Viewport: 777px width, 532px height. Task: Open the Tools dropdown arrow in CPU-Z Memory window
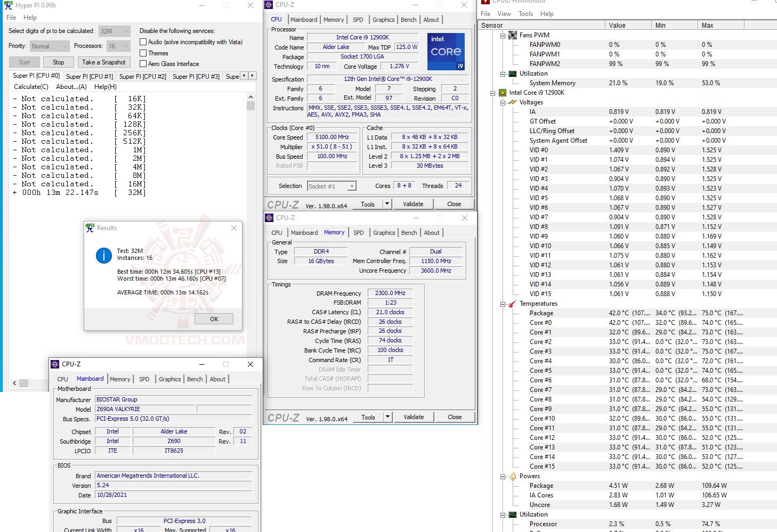point(388,417)
